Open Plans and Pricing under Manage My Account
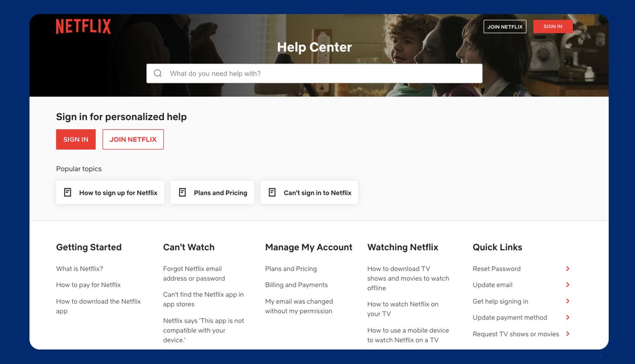Viewport: 635px width, 364px height. (291, 269)
